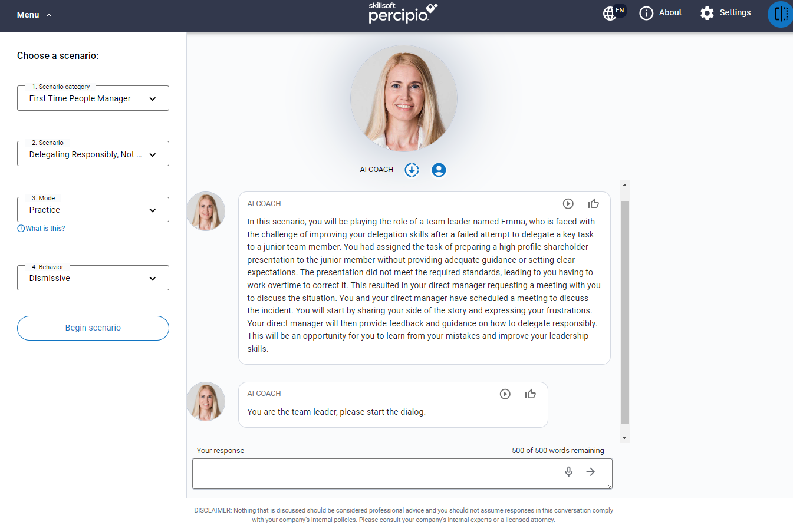Open the About page
Image resolution: width=793 pixels, height=532 pixels.
(x=660, y=13)
